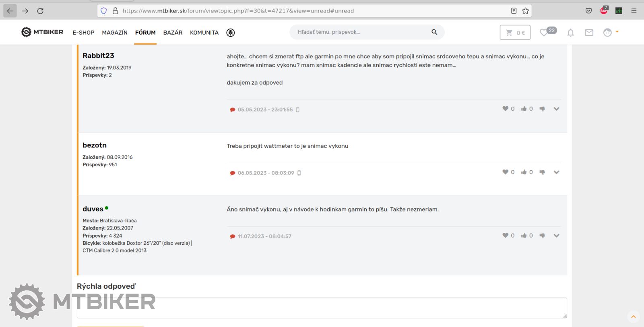
Task: Click the Rýchla odpoveď reply text area
Action: pos(322,308)
